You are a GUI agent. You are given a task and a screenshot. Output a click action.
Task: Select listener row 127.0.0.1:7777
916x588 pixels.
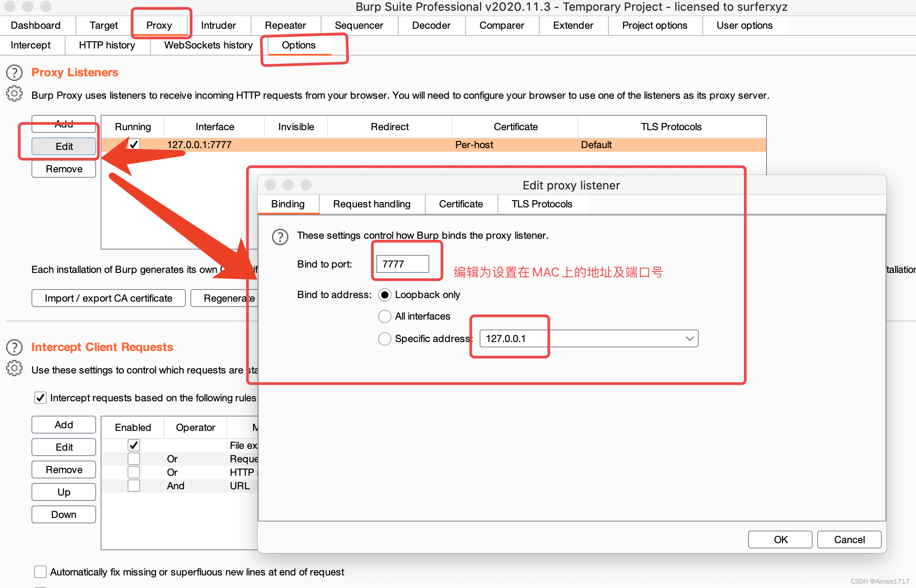click(x=434, y=145)
